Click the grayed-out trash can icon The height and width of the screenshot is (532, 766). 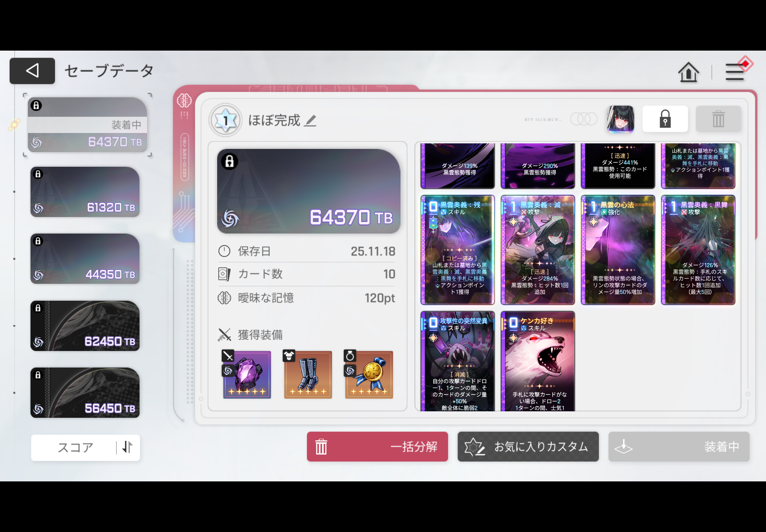718,119
